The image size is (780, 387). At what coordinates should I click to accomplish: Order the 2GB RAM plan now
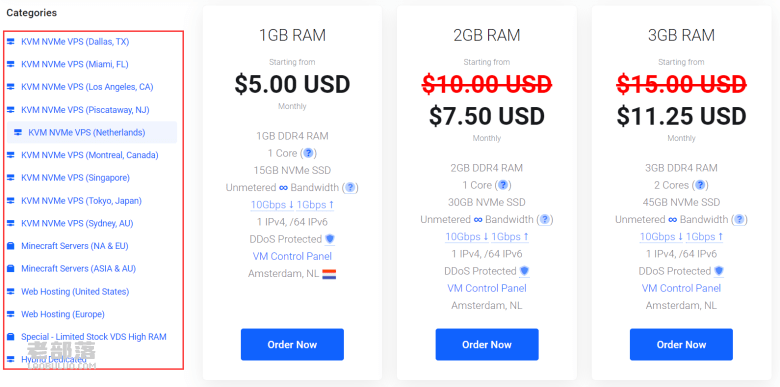tap(487, 344)
